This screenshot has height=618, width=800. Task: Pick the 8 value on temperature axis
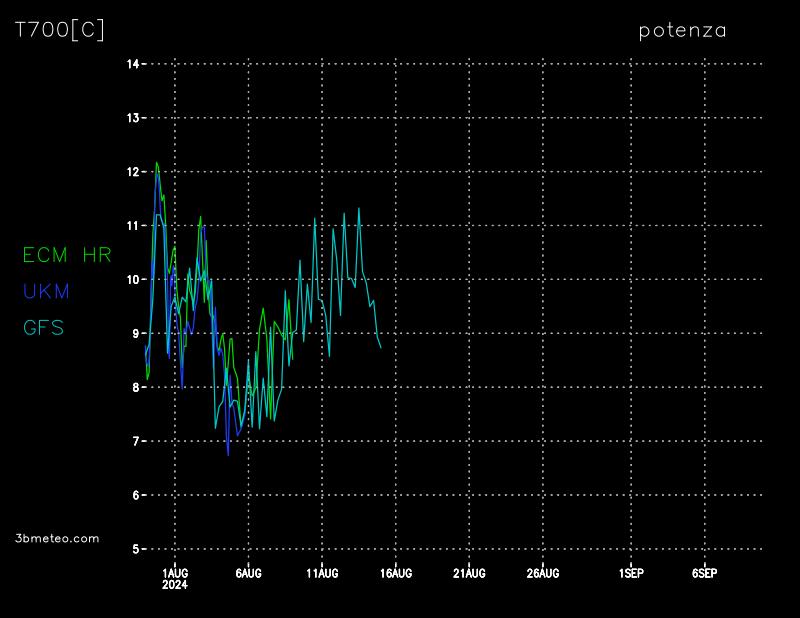(x=135, y=387)
